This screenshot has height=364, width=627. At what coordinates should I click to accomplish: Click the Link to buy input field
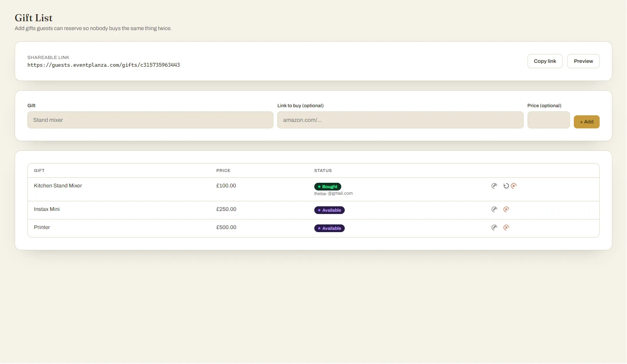(400, 120)
